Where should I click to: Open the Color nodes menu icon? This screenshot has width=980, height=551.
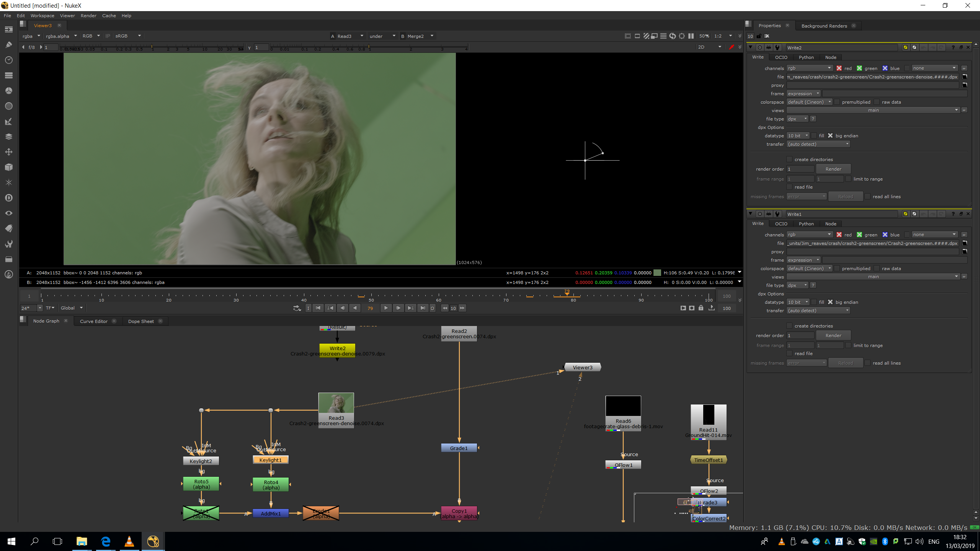tap(8, 91)
